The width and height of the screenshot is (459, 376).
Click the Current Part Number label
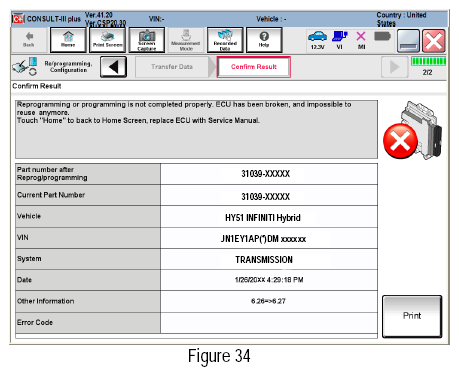point(51,195)
